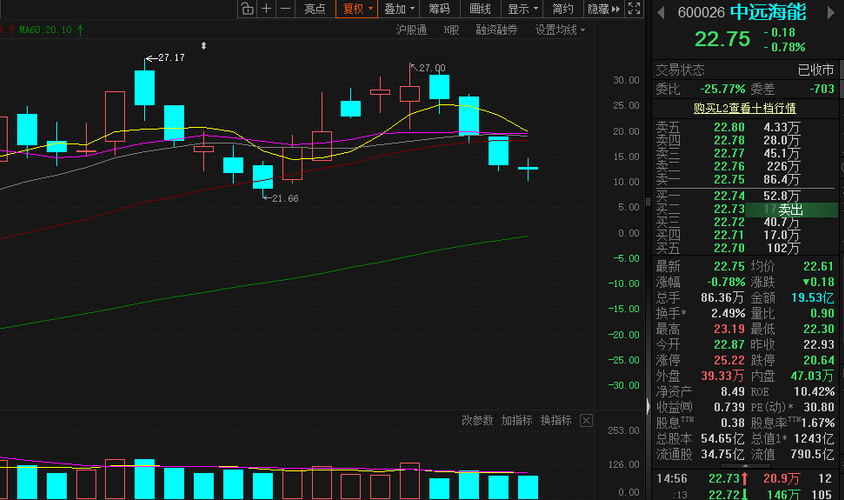
Task: Select 卖五 price 22.80
Action: tap(729, 128)
